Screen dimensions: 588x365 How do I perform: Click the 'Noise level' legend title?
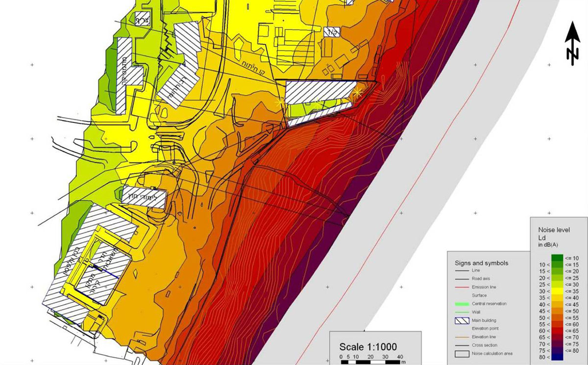point(554,230)
